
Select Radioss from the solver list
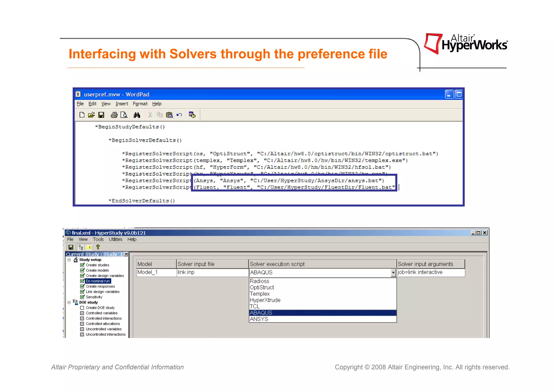pyautogui.click(x=322, y=281)
